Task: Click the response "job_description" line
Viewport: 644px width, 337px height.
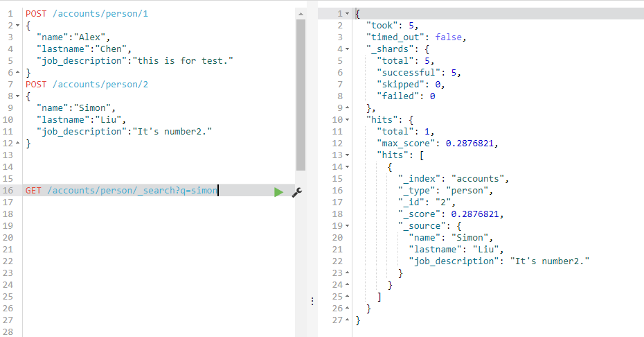Action: pos(499,261)
